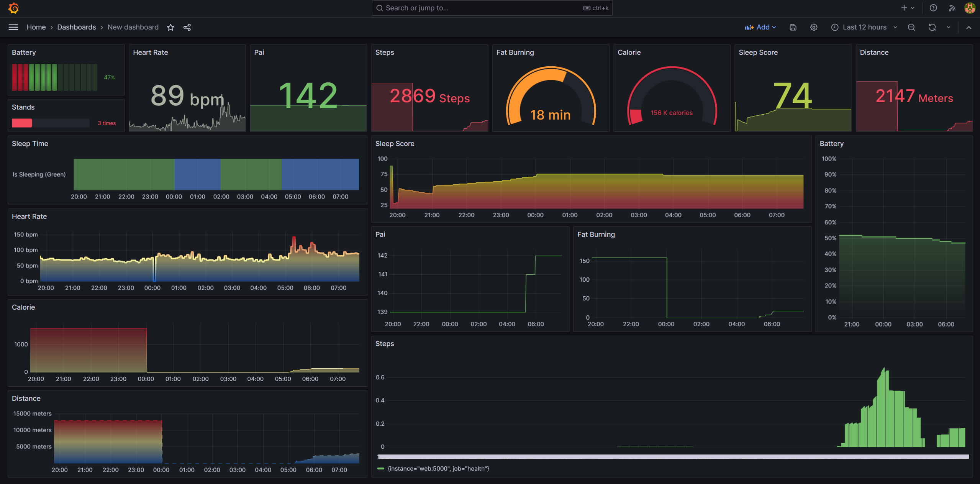The width and height of the screenshot is (980, 484).
Task: Click the refresh dashboard icon
Action: pos(932,27)
